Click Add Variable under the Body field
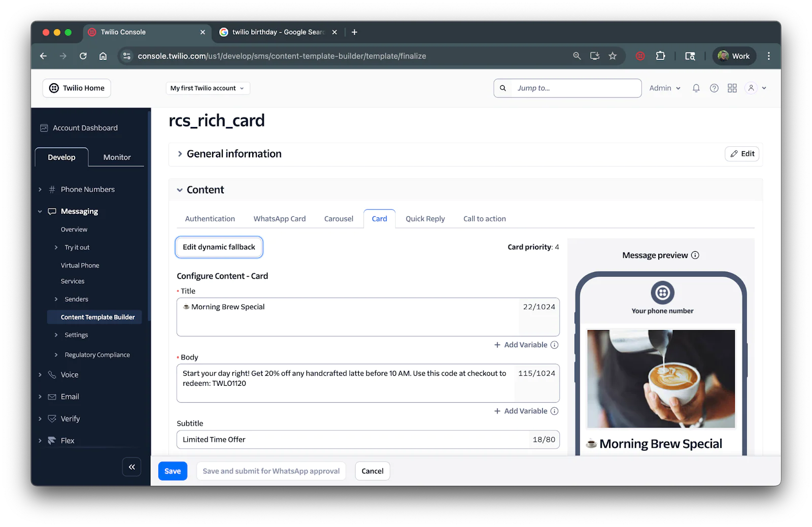812x527 pixels. point(525,411)
